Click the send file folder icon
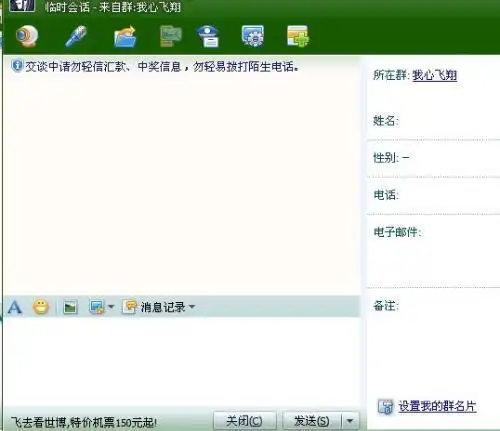Viewport: 500px width, 431px height. [x=125, y=36]
